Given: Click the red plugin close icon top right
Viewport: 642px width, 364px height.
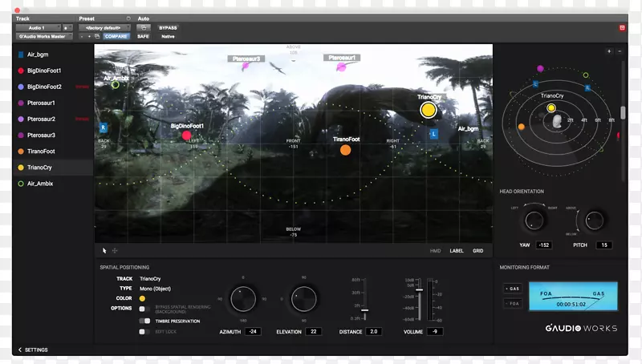Looking at the screenshot, I should pyautogui.click(x=622, y=28).
